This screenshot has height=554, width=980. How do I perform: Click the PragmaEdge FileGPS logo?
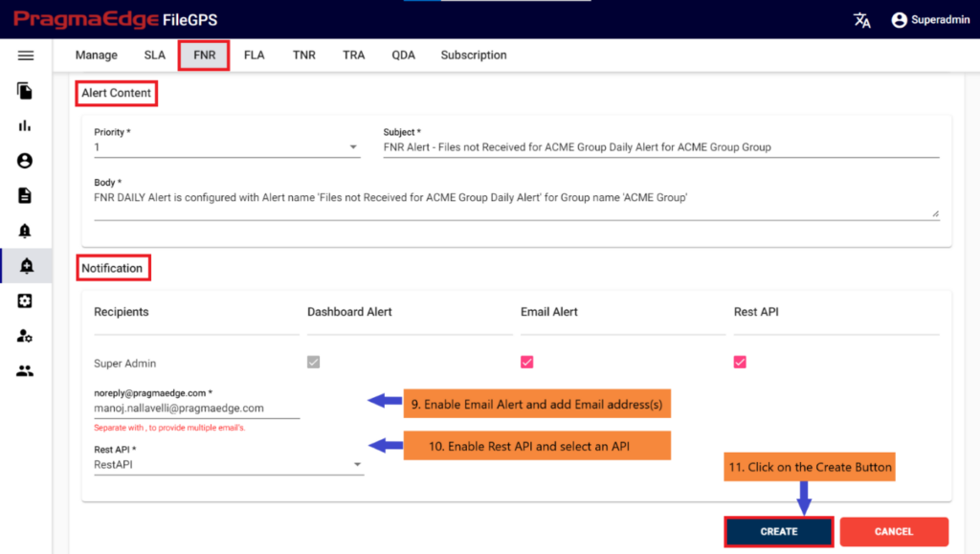(116, 20)
